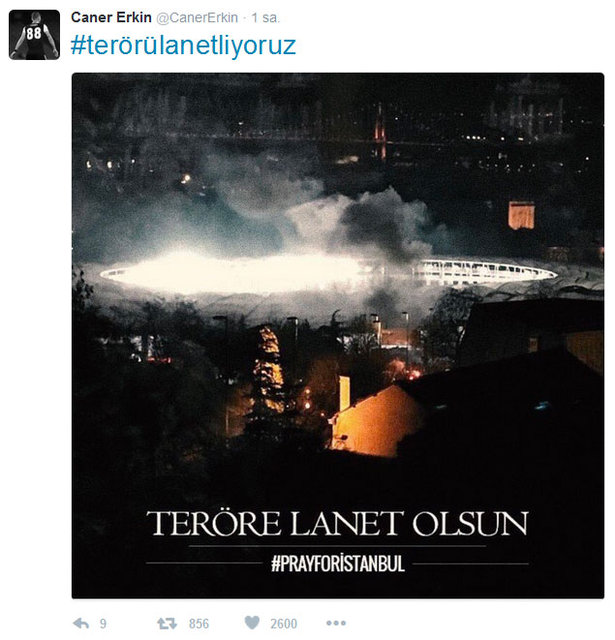Open the @CanerErkin handle link
The height and width of the screenshot is (640, 615).
(x=197, y=18)
